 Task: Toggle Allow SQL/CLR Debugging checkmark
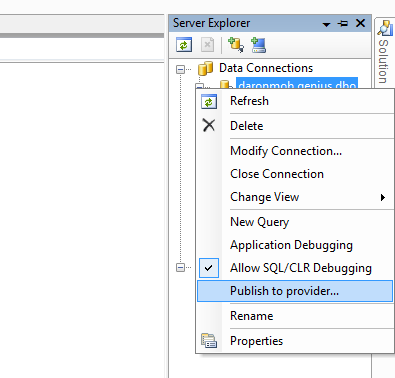pyautogui.click(x=209, y=268)
